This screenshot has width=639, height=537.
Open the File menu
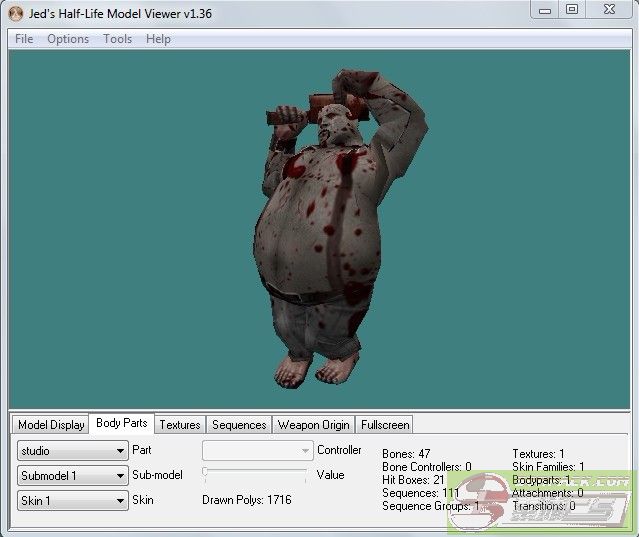(24, 39)
